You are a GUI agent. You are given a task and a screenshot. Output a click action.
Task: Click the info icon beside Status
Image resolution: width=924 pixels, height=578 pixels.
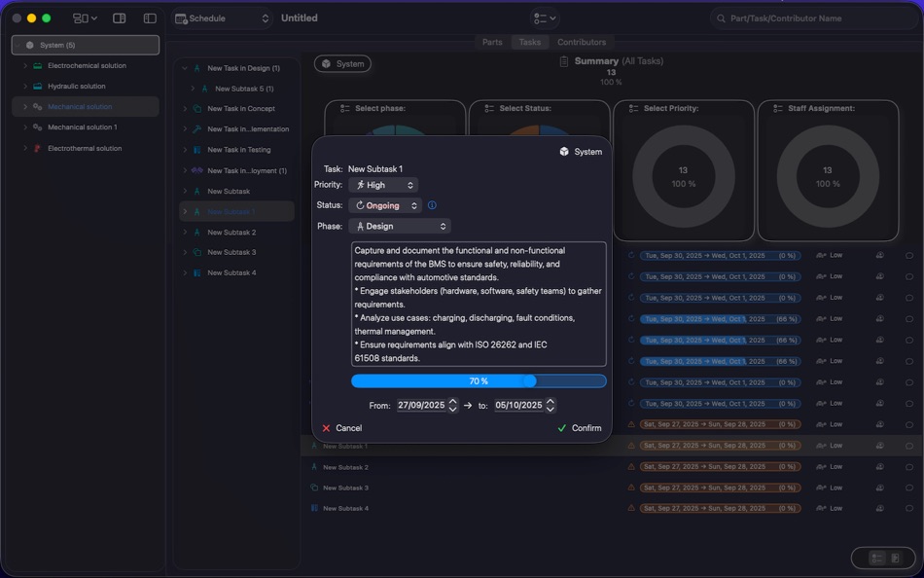(x=432, y=205)
